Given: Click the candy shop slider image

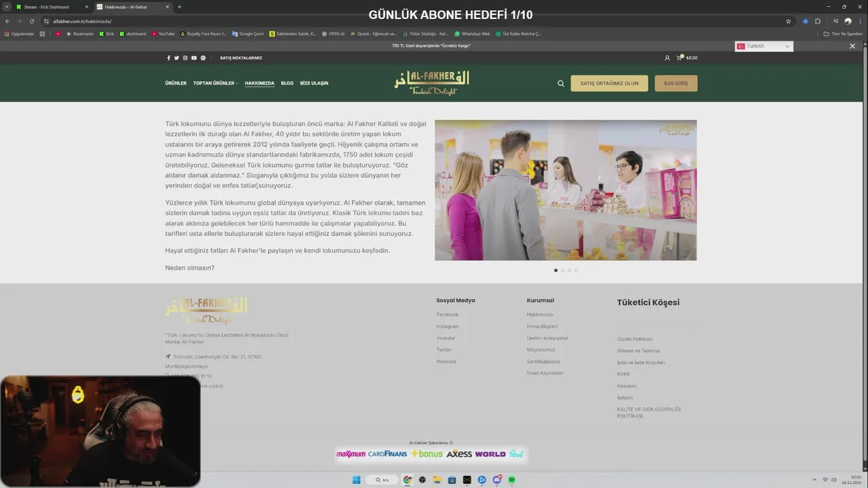Looking at the screenshot, I should click(x=566, y=190).
